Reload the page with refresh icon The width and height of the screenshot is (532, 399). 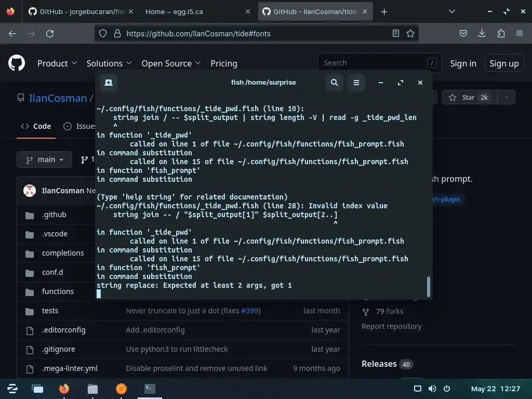[x=50, y=34]
